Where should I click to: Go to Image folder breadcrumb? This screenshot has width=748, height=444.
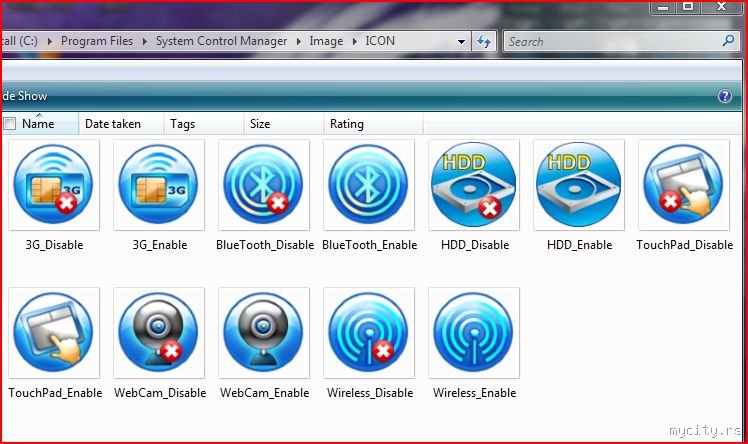coord(326,41)
